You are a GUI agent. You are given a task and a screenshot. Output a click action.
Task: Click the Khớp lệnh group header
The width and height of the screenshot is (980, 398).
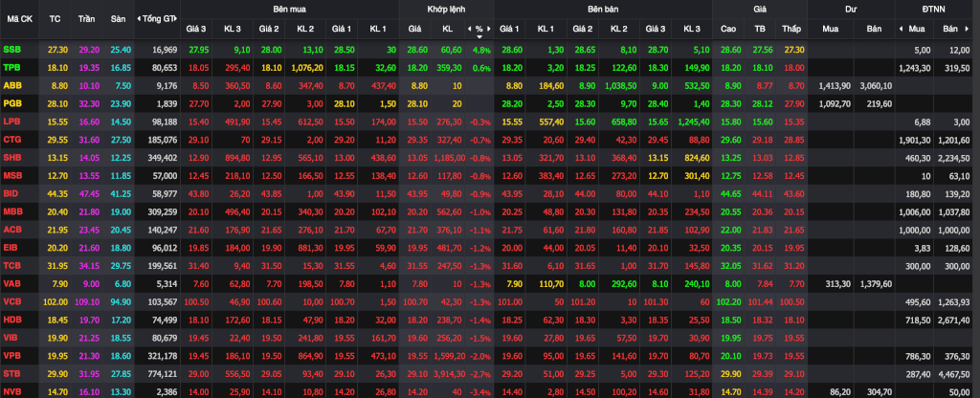click(446, 10)
